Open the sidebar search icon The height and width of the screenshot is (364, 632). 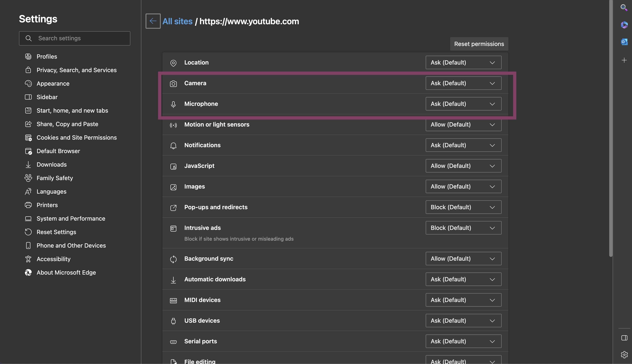tap(624, 8)
